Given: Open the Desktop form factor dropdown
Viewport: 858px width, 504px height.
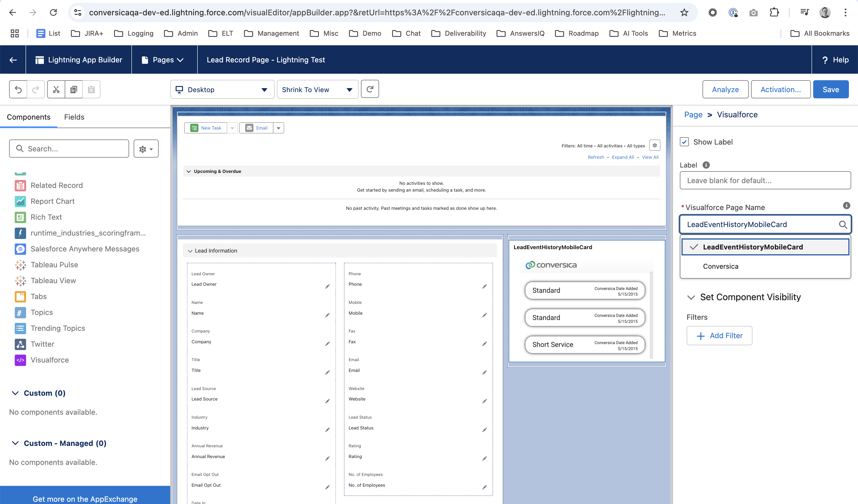Looking at the screenshot, I should (x=222, y=90).
